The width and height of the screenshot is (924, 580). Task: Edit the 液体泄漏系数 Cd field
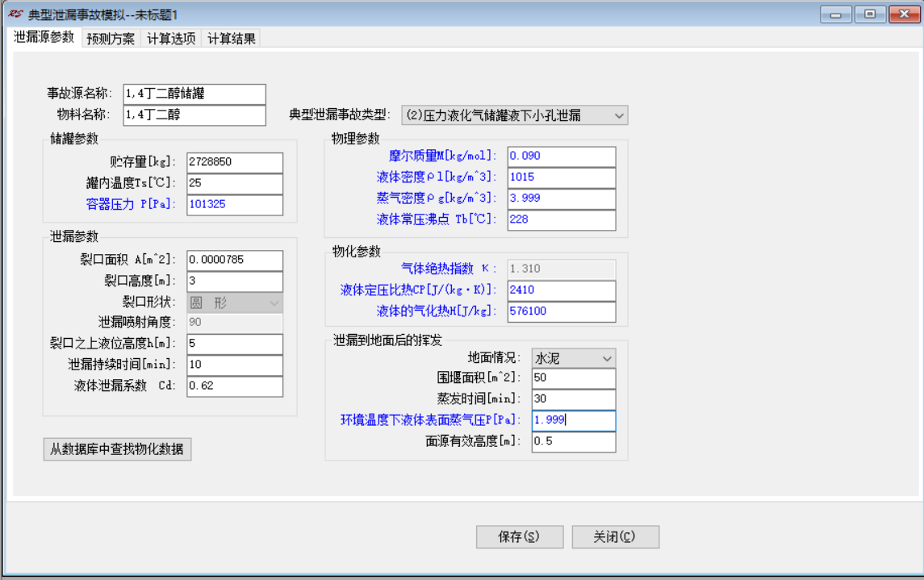point(235,386)
